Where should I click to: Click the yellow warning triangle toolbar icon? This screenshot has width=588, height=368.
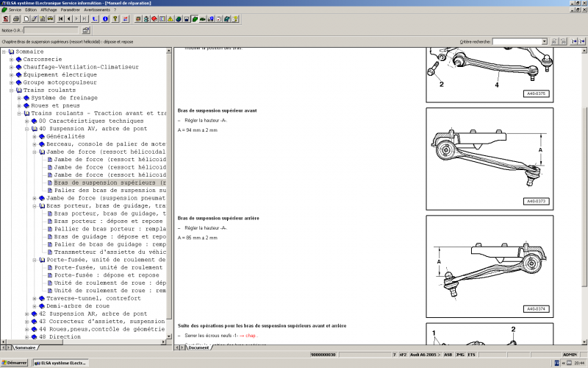tap(170, 18)
